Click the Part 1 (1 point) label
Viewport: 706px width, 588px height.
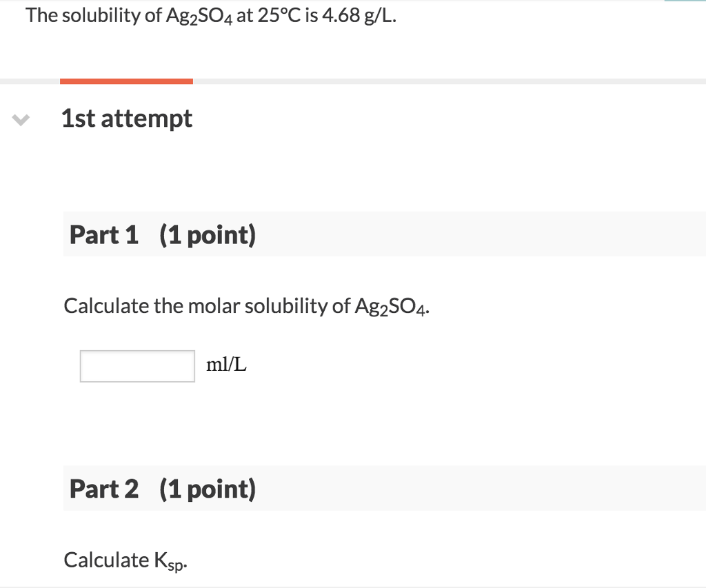click(x=162, y=234)
